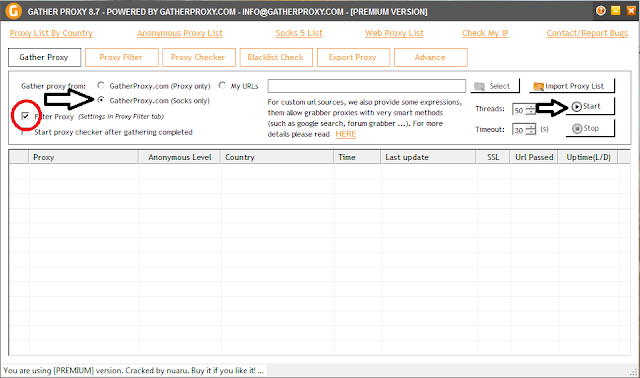Switch to the Export Proxy tab

[353, 57]
